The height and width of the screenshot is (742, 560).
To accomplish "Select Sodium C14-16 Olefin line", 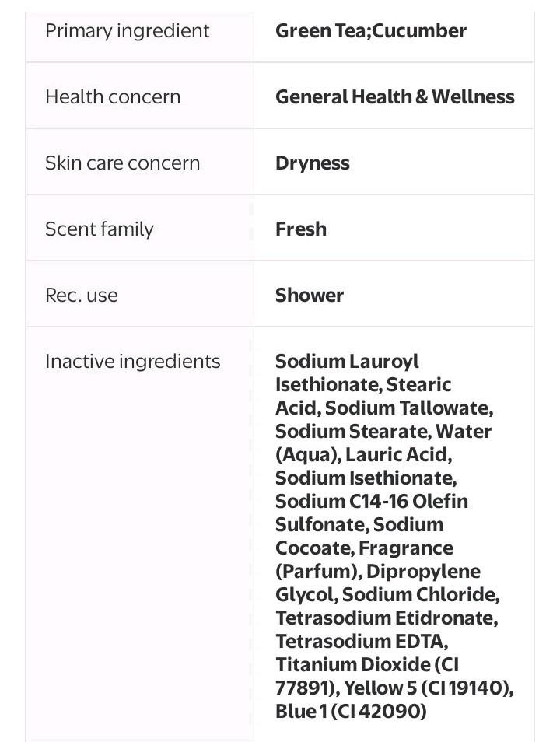I will [x=372, y=501].
